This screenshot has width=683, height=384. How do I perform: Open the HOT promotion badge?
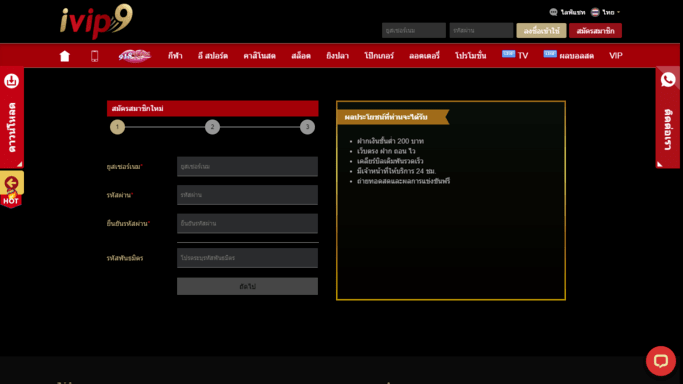pos(11,189)
